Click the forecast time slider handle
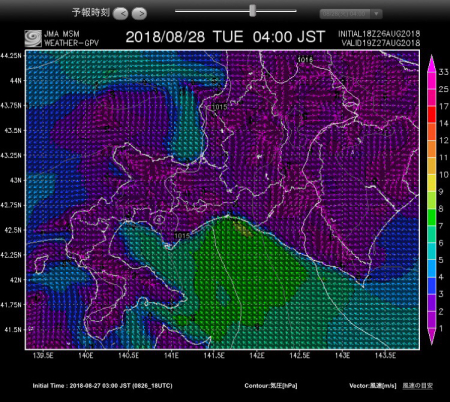This screenshot has height=402, width=450. [253, 11]
